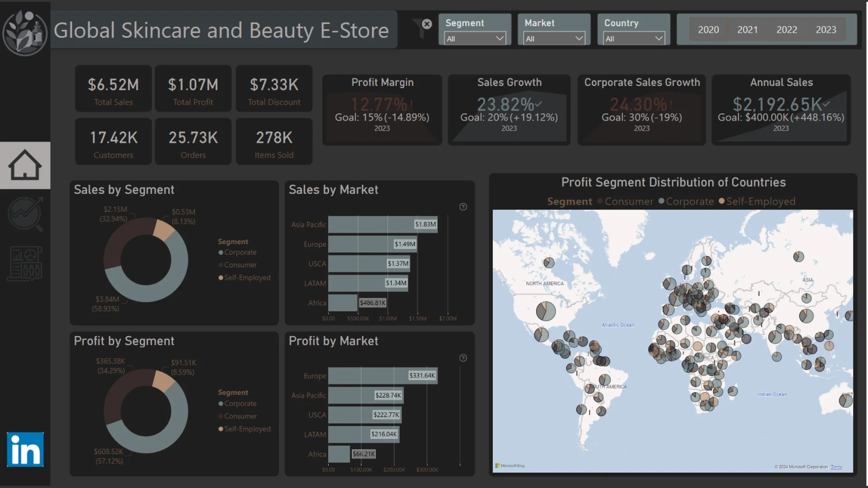Click the dashboard title Global Skincare and Beauty E-Store
The image size is (868, 488).
[221, 31]
